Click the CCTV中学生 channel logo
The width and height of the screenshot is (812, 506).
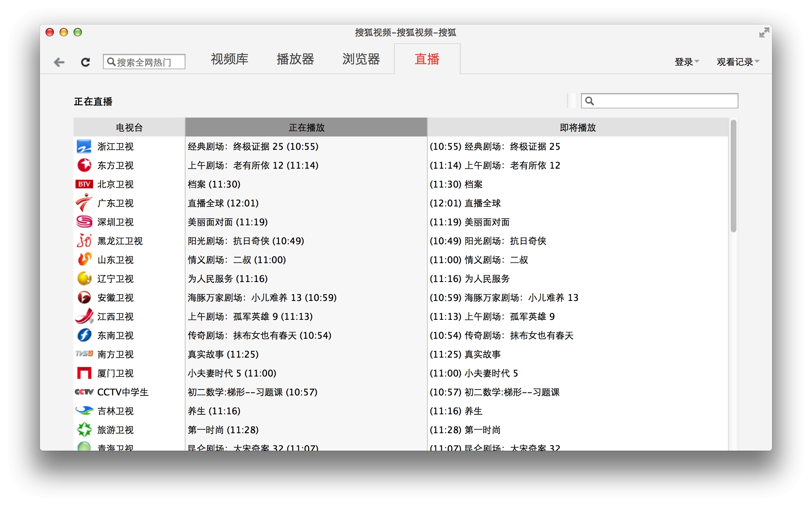pyautogui.click(x=84, y=392)
